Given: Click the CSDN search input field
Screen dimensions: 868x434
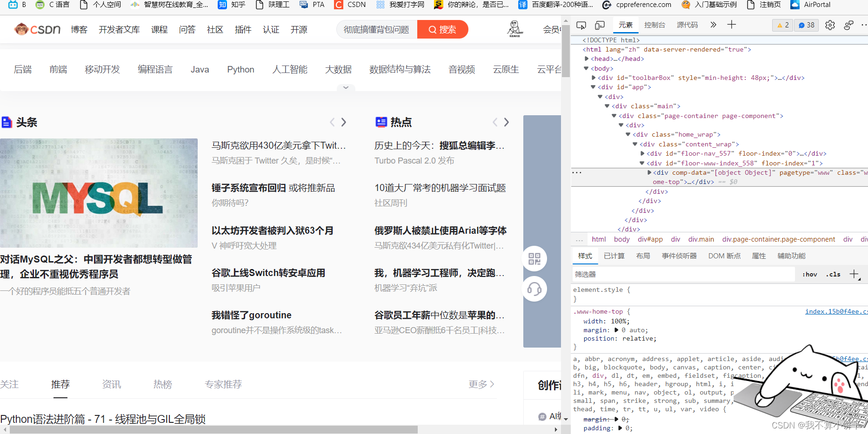Looking at the screenshot, I should (x=377, y=29).
